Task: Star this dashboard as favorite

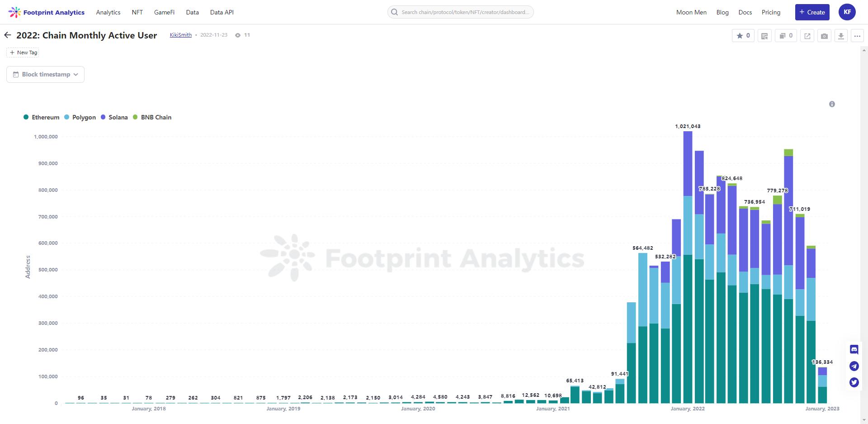Action: 743,36
